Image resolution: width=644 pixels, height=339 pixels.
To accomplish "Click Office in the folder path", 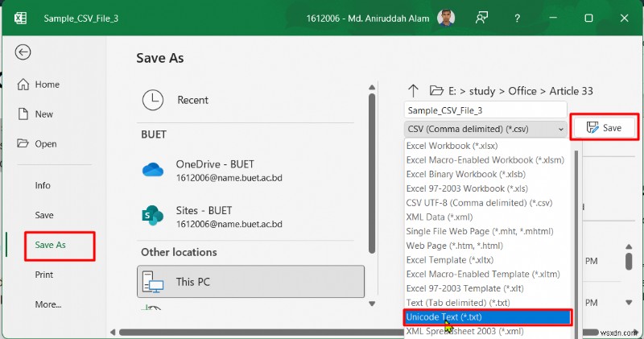I will coord(522,91).
